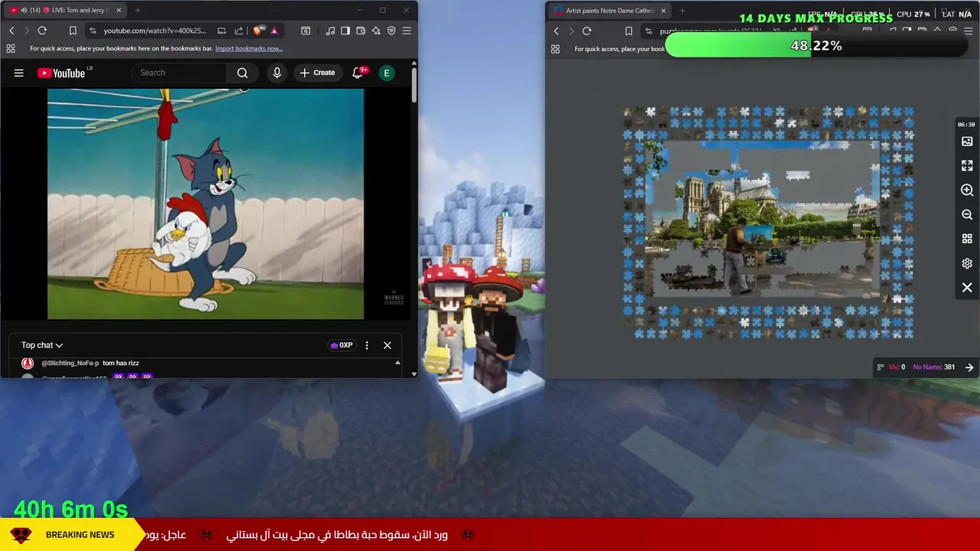Reload the YouTube page

[x=42, y=31]
